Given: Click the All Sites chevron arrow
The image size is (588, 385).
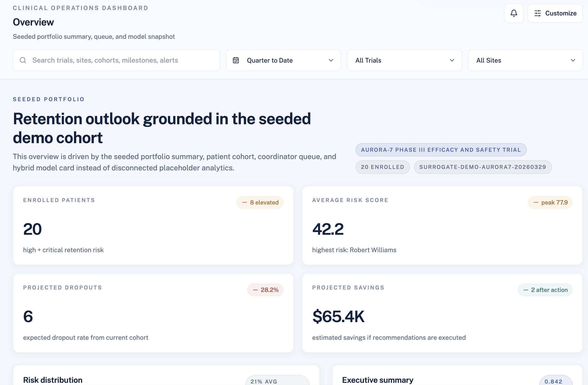Looking at the screenshot, I should click(x=573, y=60).
